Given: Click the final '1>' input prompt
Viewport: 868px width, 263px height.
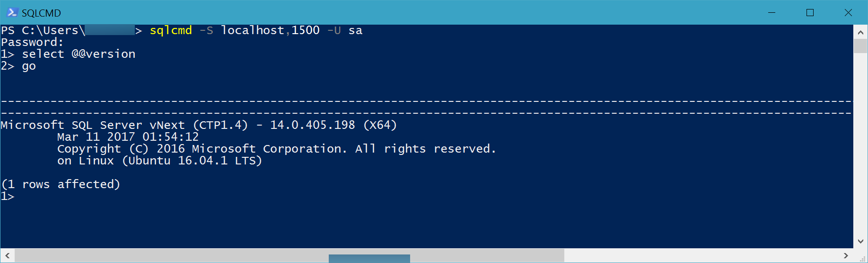Looking at the screenshot, I should 8,196.
